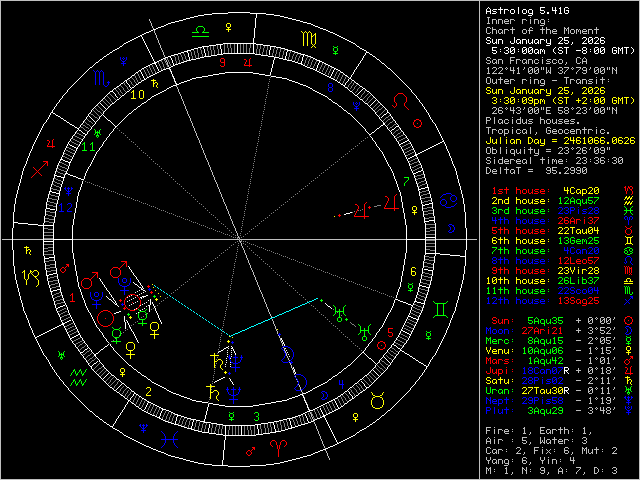Select the Taurus glyph on the zodiac ring
Screen dimensions: 640x480
[378, 400]
